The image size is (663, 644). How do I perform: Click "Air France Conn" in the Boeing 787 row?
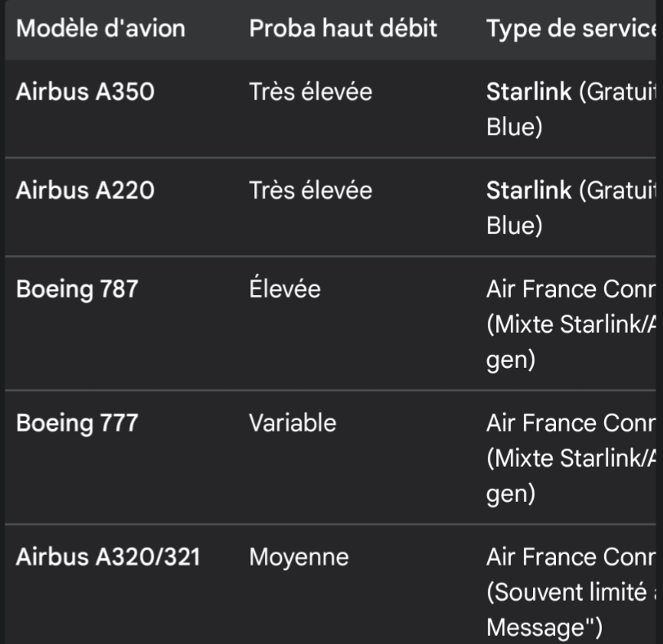coord(571,289)
